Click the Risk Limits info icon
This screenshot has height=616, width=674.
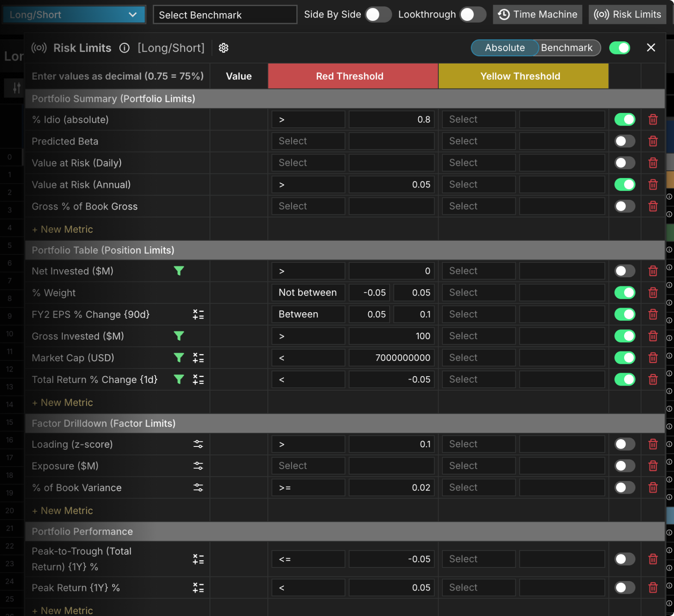tap(124, 48)
